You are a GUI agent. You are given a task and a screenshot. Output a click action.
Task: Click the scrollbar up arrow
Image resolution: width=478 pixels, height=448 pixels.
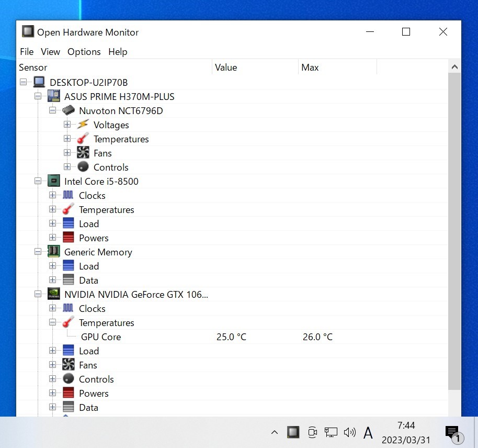pyautogui.click(x=454, y=66)
